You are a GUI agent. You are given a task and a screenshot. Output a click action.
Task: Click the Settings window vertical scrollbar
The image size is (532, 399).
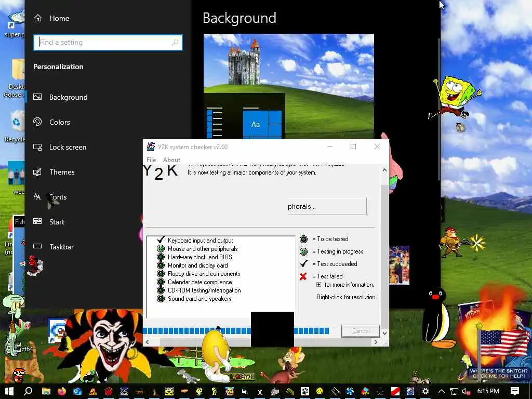[439, 109]
